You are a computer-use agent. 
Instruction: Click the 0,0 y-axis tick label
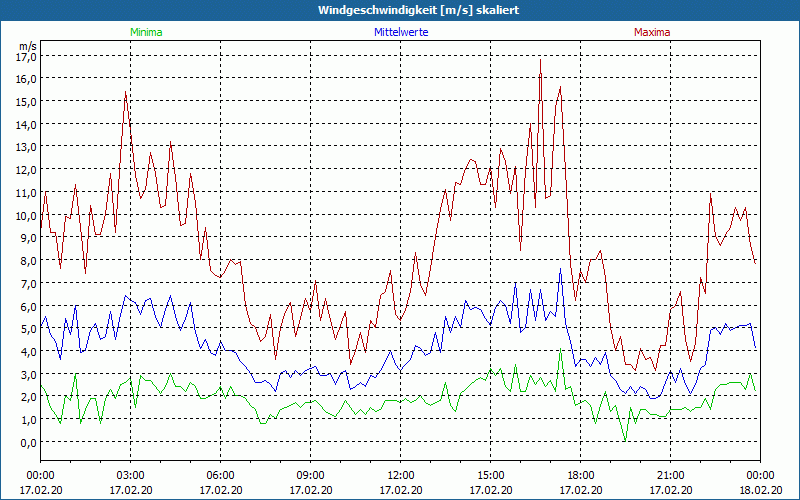click(x=27, y=442)
